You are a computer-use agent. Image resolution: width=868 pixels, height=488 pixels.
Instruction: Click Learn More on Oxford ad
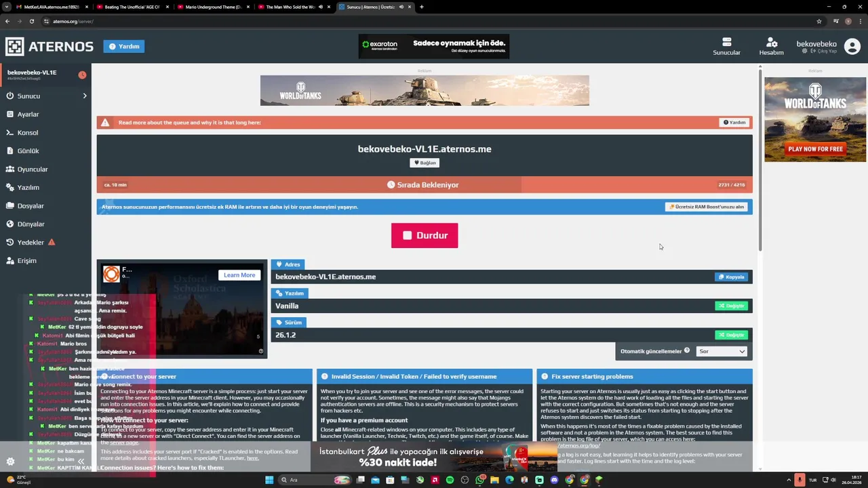click(239, 275)
